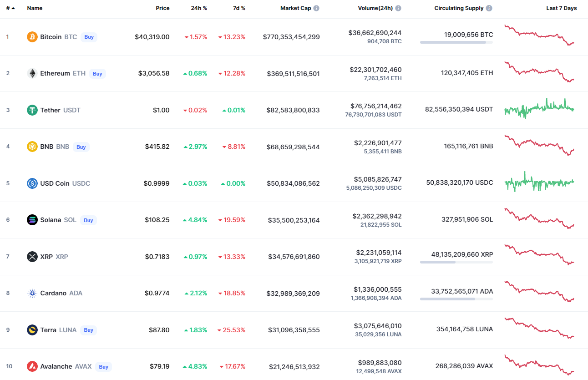Image resolution: width=588 pixels, height=380 pixels.
Task: Open the Cardano ADA coin link
Action: (61, 293)
